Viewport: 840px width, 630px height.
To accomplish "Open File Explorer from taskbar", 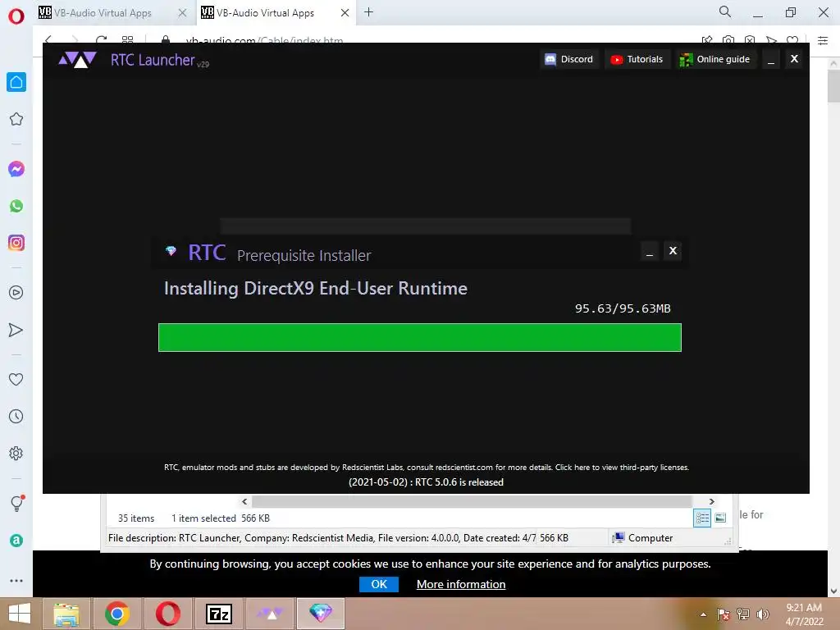I will pyautogui.click(x=66, y=614).
